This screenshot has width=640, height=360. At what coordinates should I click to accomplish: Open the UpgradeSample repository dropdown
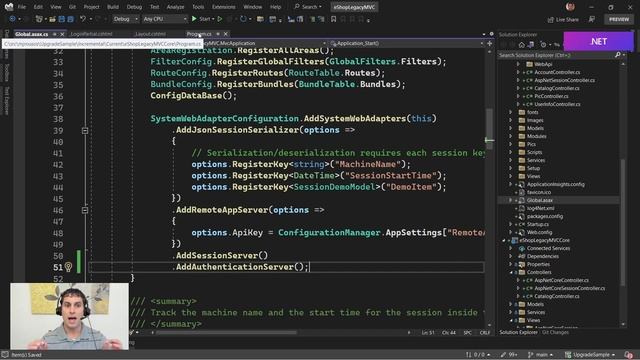[590, 355]
